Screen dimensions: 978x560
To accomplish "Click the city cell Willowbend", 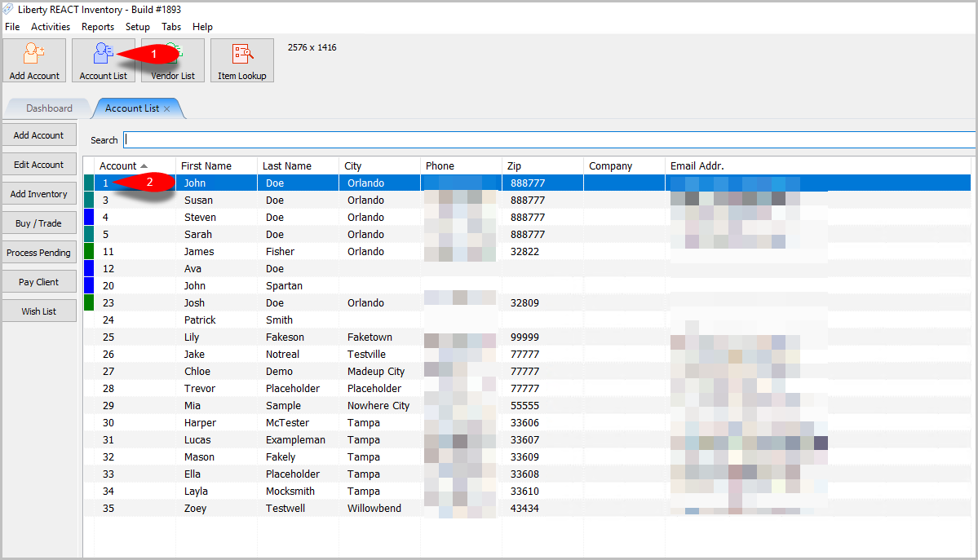I will click(374, 509).
